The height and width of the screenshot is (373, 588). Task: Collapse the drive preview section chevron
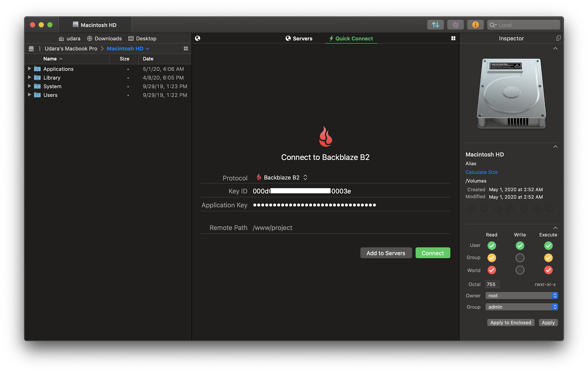555,49
